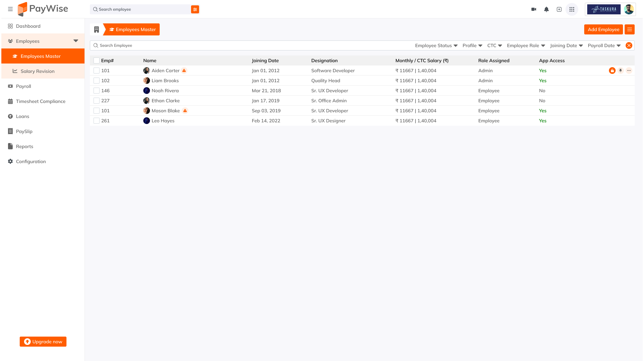Collapse the Employees sidebar section arrow
This screenshot has width=644, height=361.
point(76,41)
